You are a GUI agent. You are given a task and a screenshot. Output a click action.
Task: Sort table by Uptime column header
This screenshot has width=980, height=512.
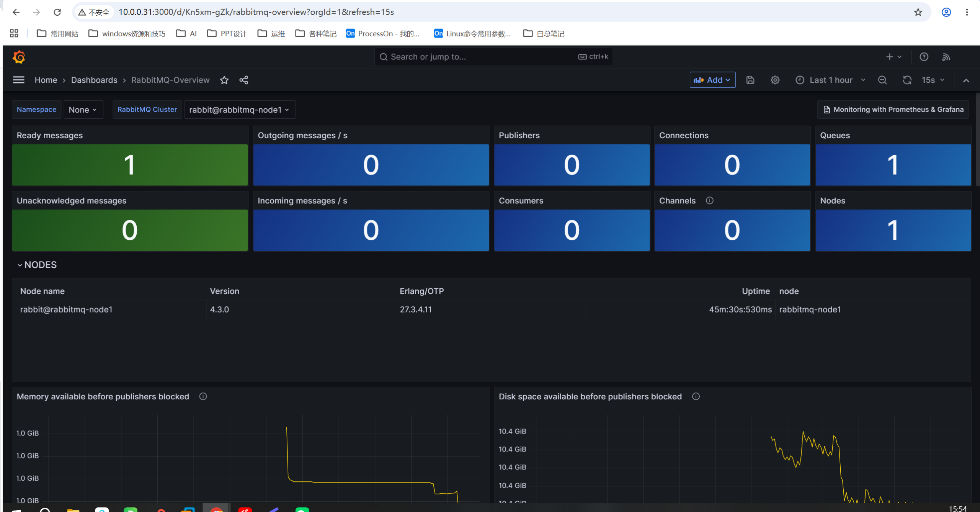pos(756,291)
